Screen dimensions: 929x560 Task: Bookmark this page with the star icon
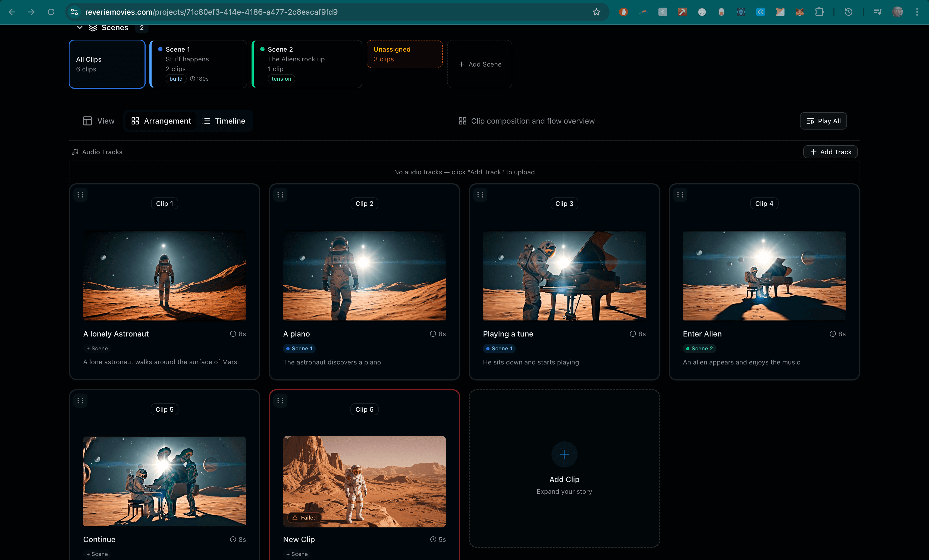pos(596,12)
